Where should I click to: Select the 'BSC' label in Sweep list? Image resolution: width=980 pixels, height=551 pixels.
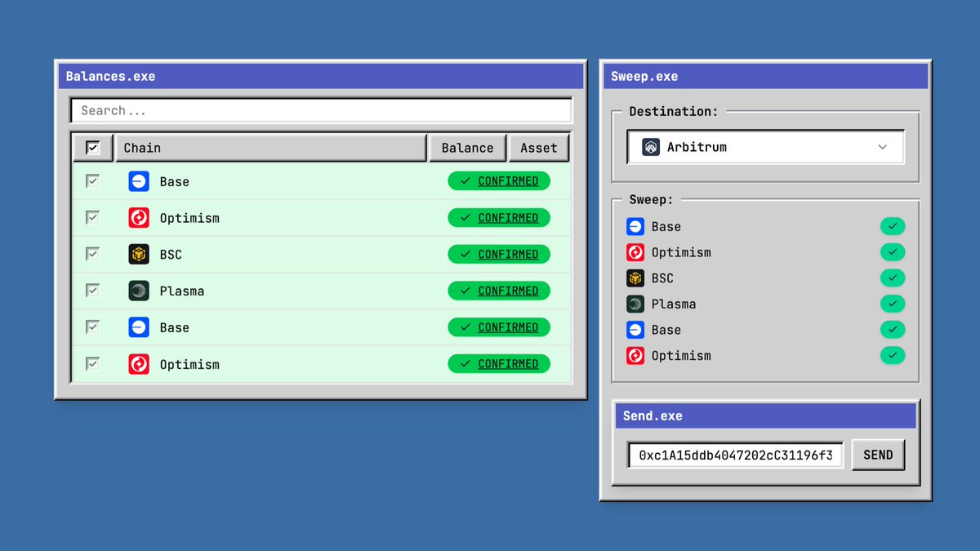[x=662, y=278]
